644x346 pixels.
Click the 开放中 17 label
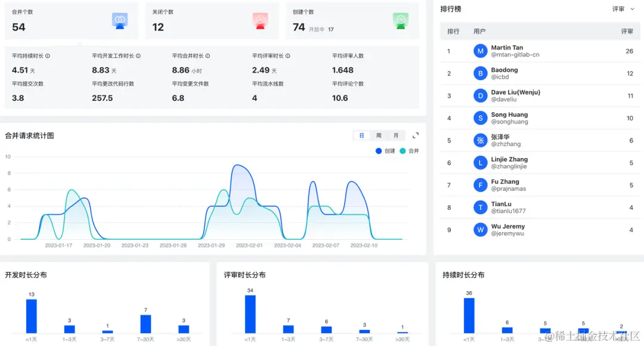click(321, 30)
